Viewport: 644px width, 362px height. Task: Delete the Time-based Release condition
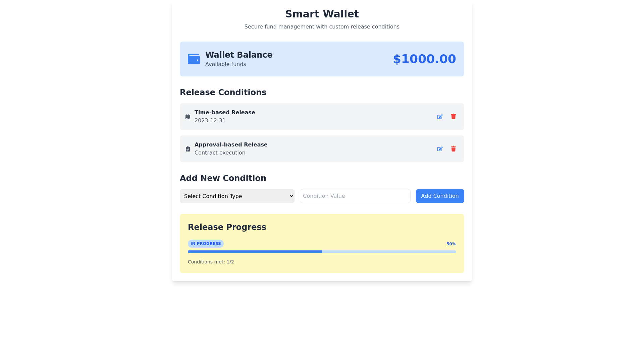tap(453, 117)
